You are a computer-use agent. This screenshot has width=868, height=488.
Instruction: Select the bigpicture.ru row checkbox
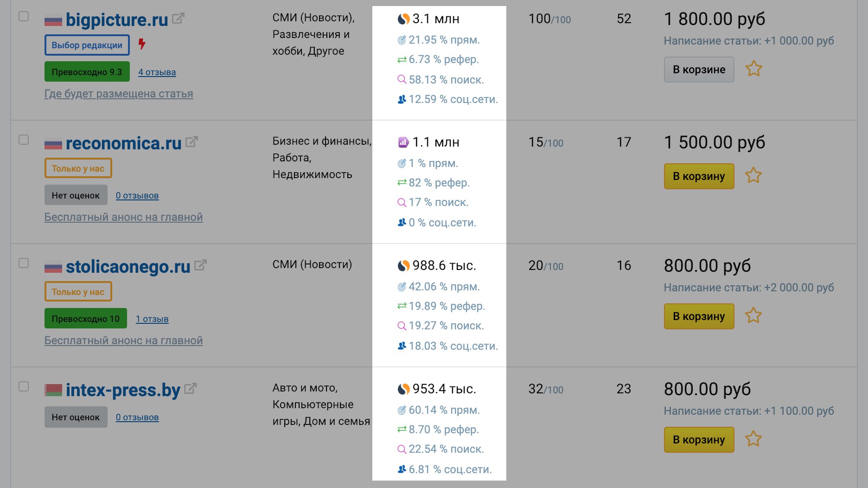pos(24,16)
